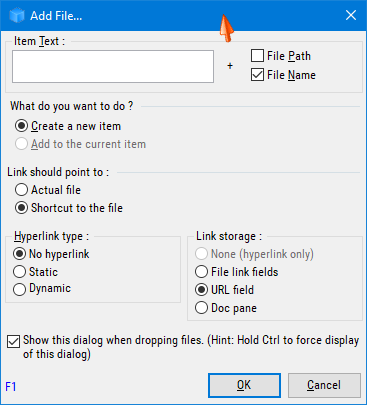Confirm with the OK button

(x=244, y=385)
